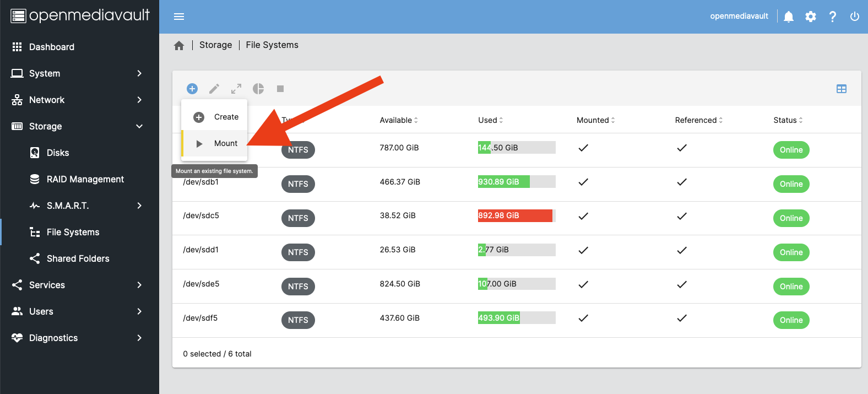Image resolution: width=868 pixels, height=394 pixels.
Task: Click the unmount stop square toolbar icon
Action: 280,89
